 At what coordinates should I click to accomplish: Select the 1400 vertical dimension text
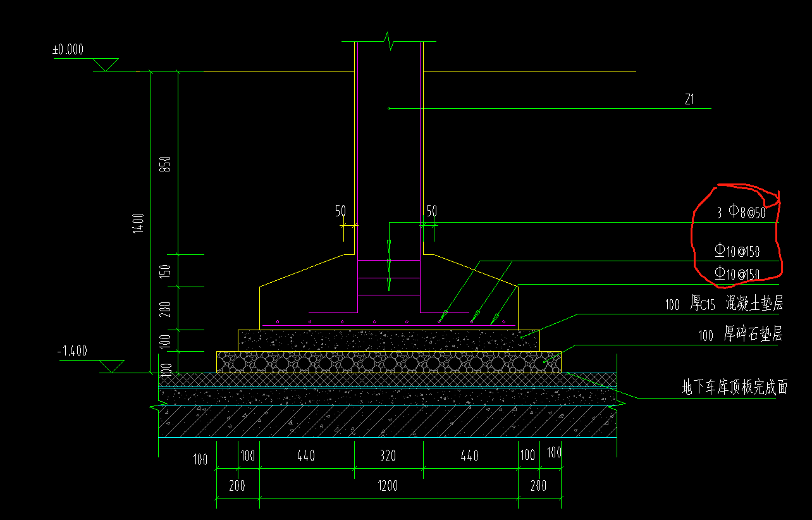[138, 222]
